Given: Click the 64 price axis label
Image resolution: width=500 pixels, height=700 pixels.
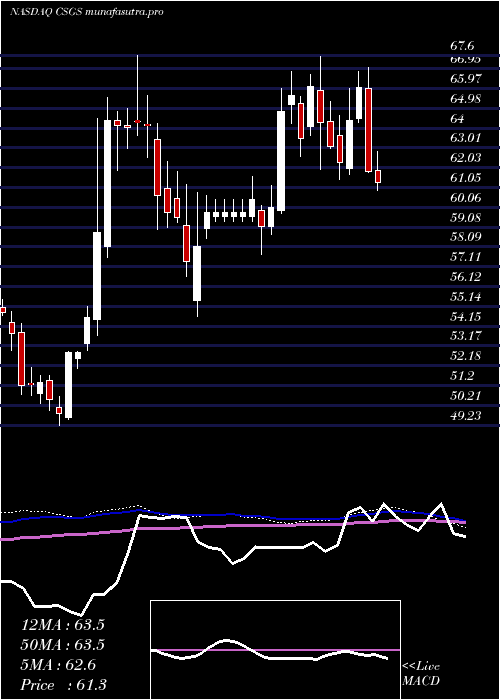Looking at the screenshot, I should coord(458,118).
